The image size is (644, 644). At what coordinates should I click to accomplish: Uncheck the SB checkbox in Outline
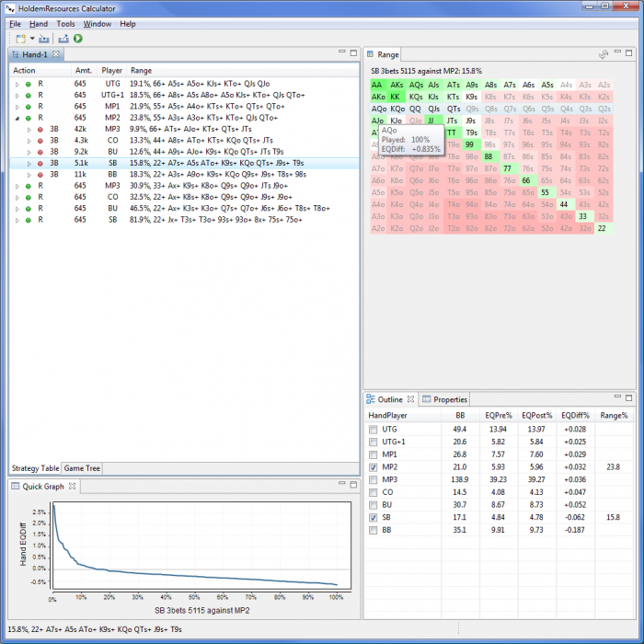(x=373, y=517)
